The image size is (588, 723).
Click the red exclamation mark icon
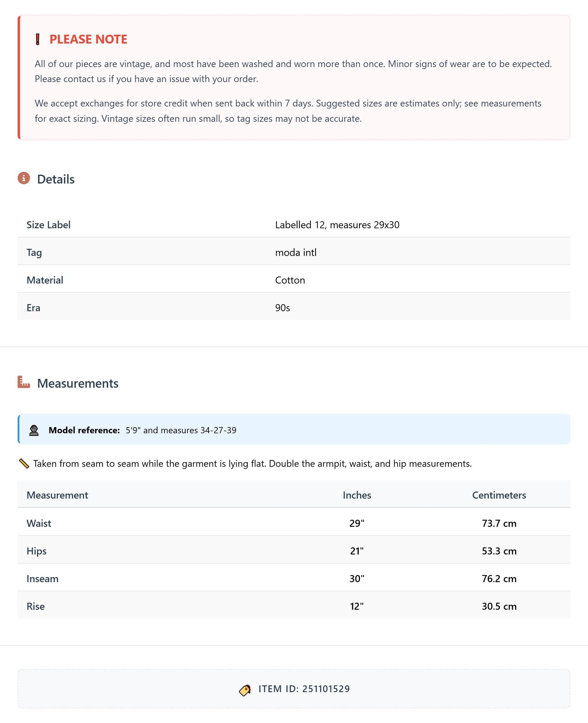click(37, 39)
